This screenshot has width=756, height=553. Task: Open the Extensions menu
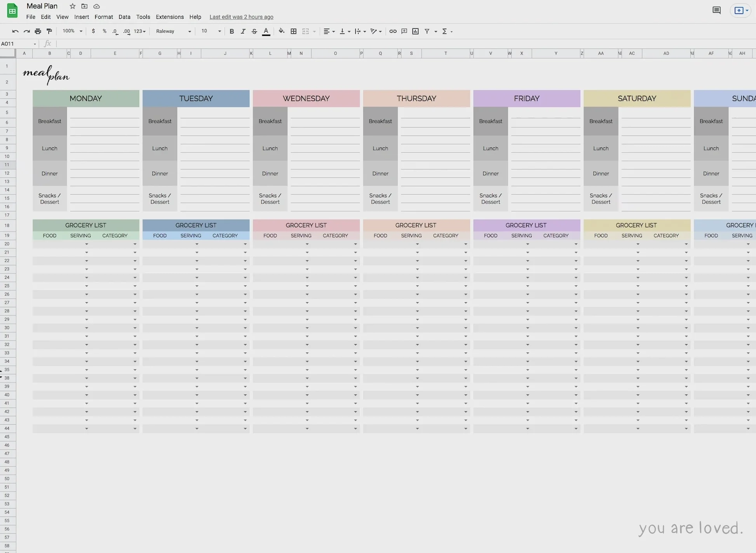coord(169,17)
